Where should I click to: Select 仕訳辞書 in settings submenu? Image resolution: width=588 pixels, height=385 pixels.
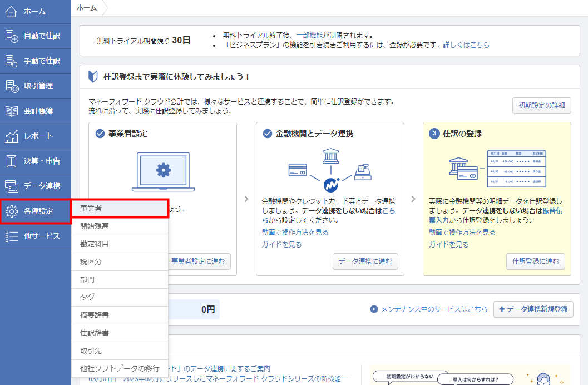[x=120, y=333]
